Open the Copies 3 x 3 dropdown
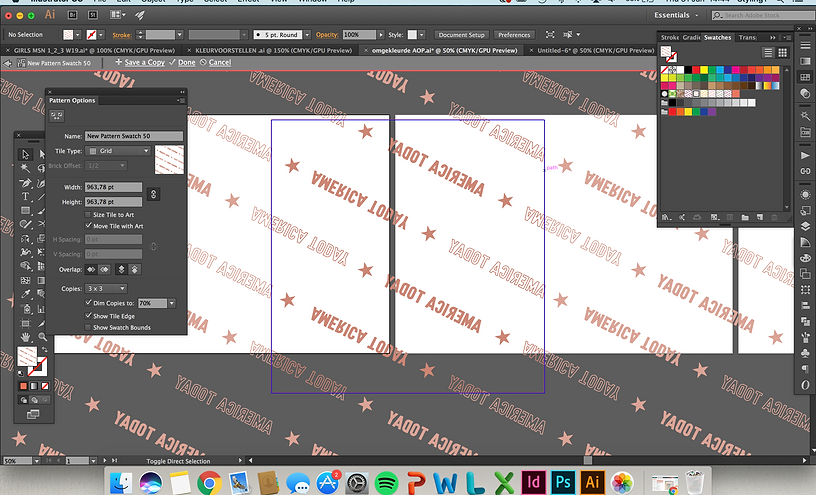 [x=107, y=288]
